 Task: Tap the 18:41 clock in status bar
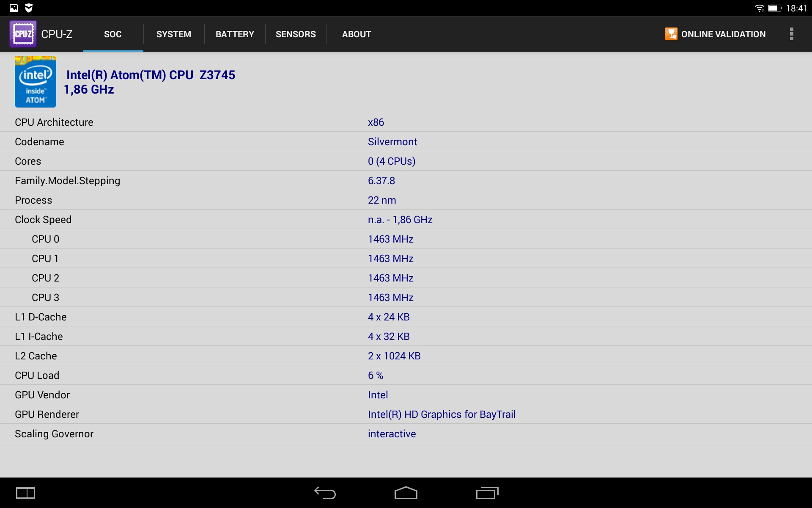[x=796, y=8]
